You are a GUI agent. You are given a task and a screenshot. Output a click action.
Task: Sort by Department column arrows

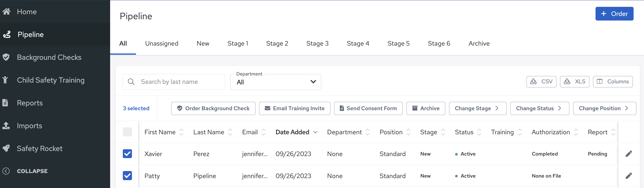pyautogui.click(x=368, y=132)
